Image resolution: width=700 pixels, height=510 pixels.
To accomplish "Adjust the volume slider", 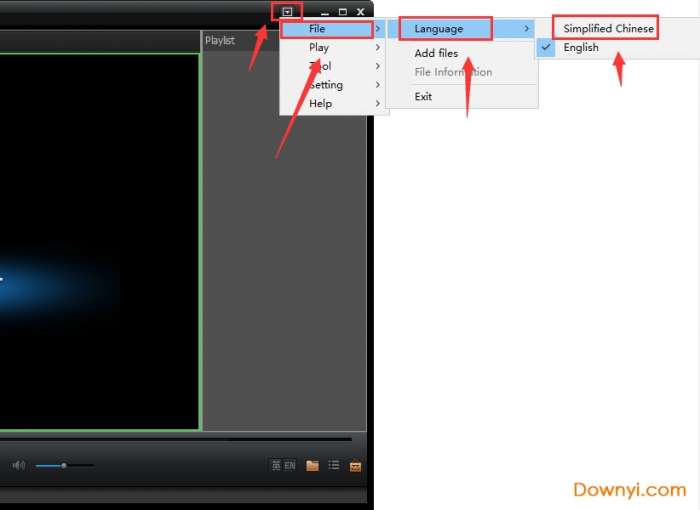I will (64, 465).
